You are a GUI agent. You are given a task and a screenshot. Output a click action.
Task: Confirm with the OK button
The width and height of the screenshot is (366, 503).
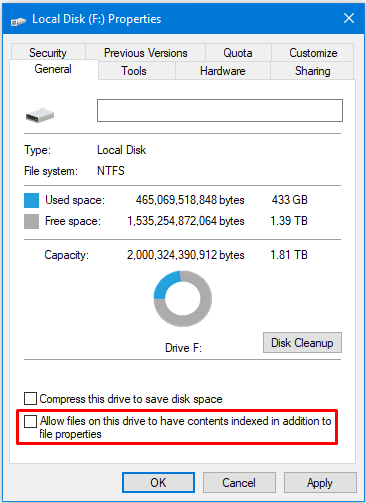tap(158, 482)
